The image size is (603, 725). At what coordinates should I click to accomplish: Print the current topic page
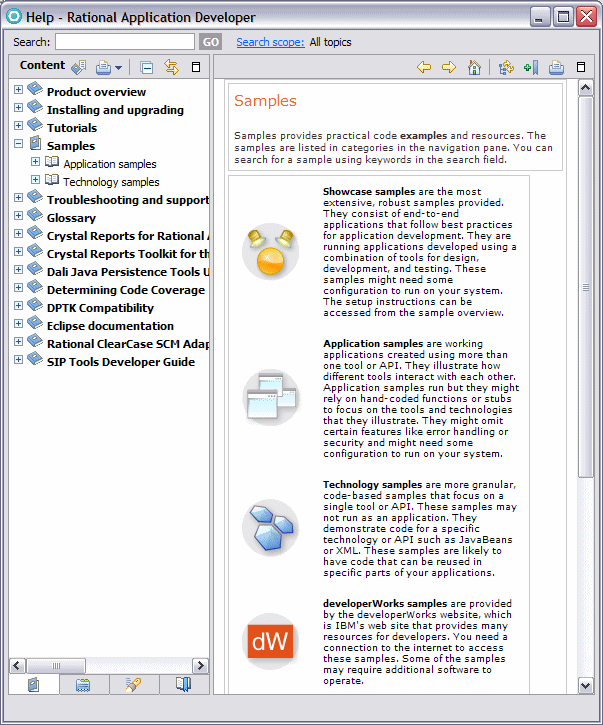556,68
